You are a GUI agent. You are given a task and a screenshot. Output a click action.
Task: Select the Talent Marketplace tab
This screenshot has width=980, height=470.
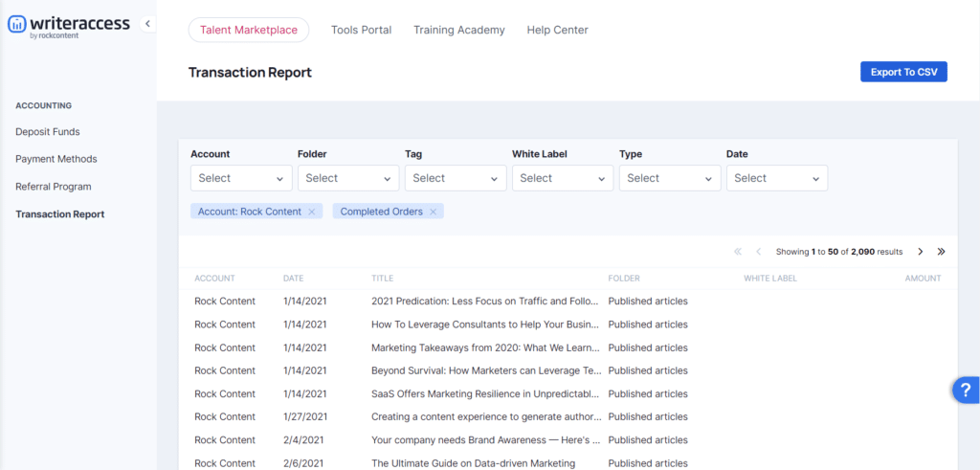click(x=249, y=30)
